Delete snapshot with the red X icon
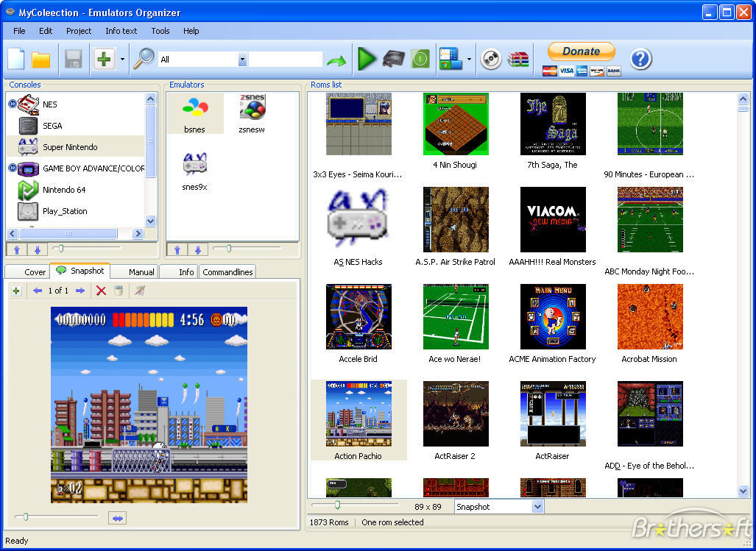This screenshot has height=551, width=756. click(x=101, y=291)
